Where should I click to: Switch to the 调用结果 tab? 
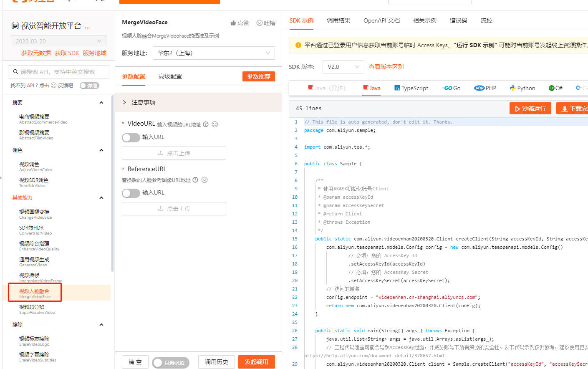pyautogui.click(x=338, y=20)
